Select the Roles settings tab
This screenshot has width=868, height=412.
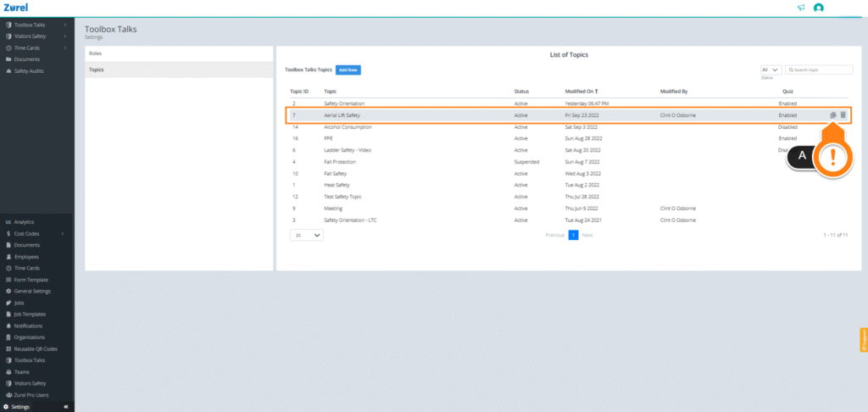179,53
